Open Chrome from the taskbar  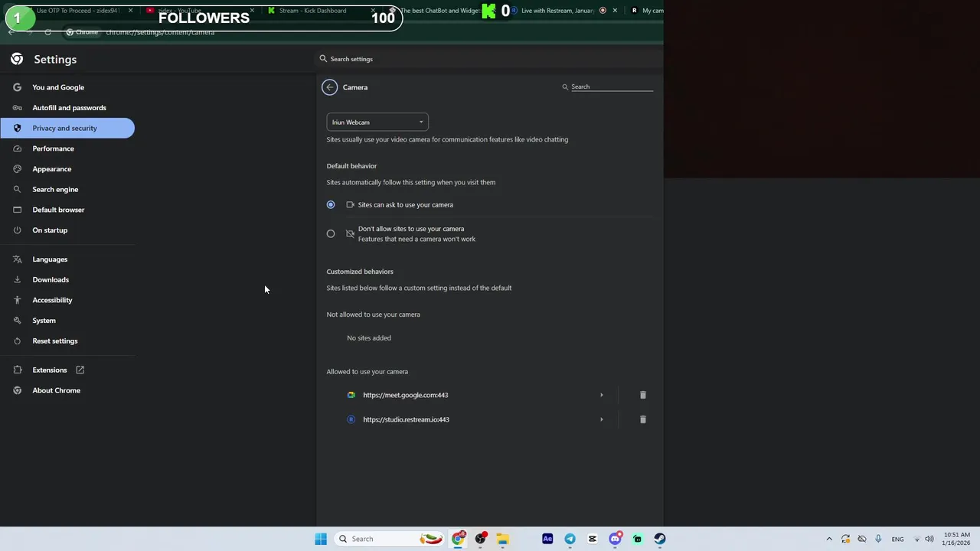pos(458,539)
